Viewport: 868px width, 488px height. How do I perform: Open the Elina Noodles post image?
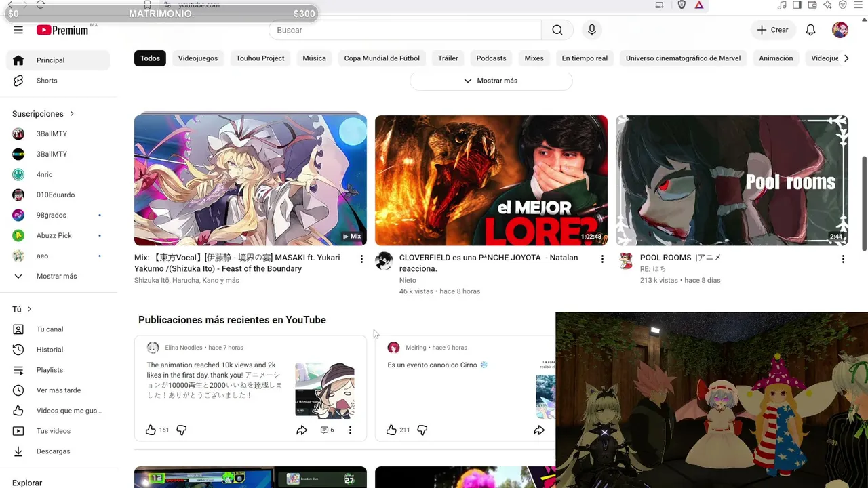(325, 390)
